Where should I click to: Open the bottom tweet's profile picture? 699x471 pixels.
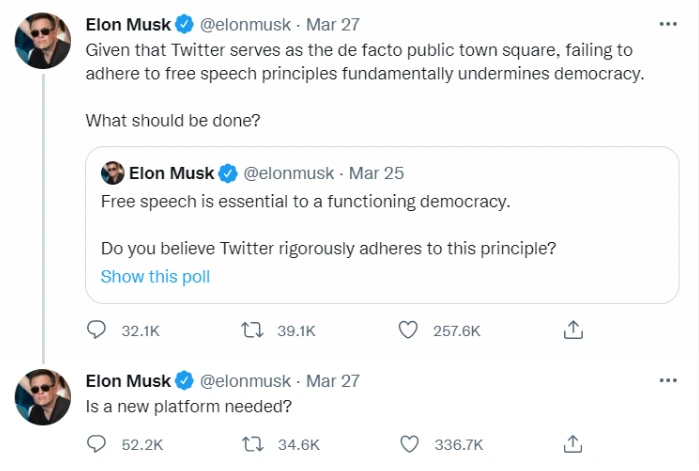[42, 396]
